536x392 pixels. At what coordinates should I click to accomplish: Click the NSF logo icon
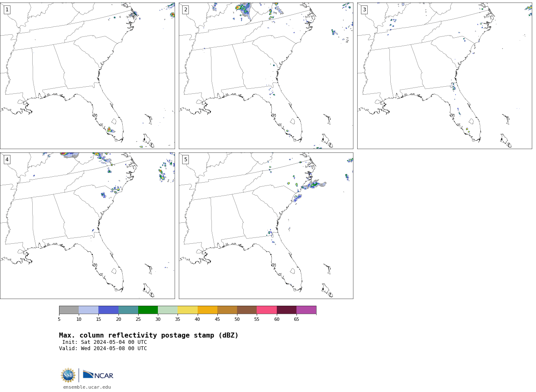pos(68,375)
